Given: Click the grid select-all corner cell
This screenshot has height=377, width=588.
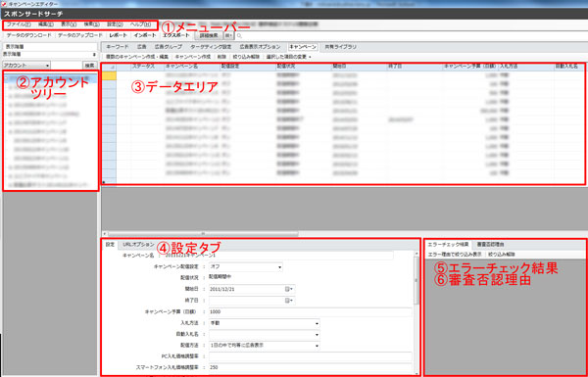Looking at the screenshot, I should click(x=109, y=67).
